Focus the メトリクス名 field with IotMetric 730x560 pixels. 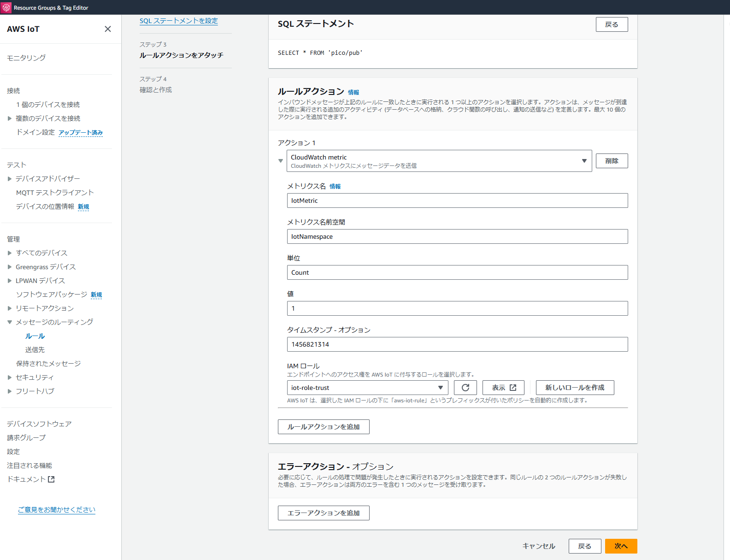pos(457,200)
